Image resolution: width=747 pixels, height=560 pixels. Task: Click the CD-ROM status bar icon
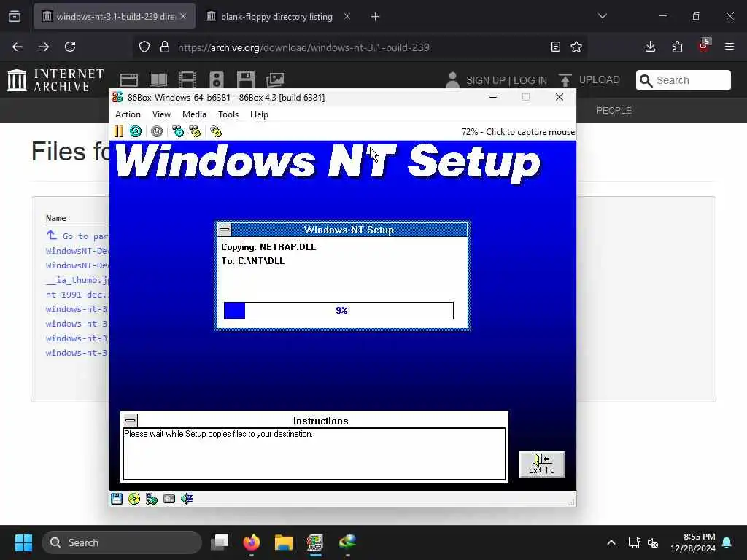click(134, 499)
